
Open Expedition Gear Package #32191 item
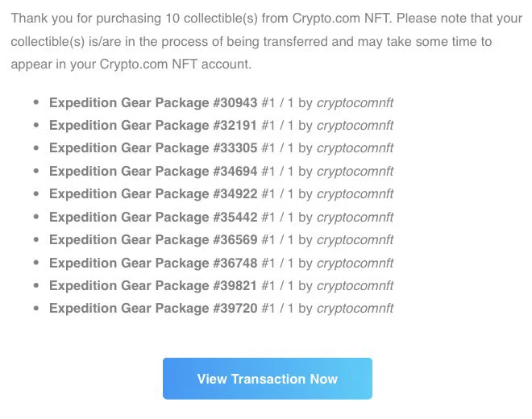click(153, 126)
